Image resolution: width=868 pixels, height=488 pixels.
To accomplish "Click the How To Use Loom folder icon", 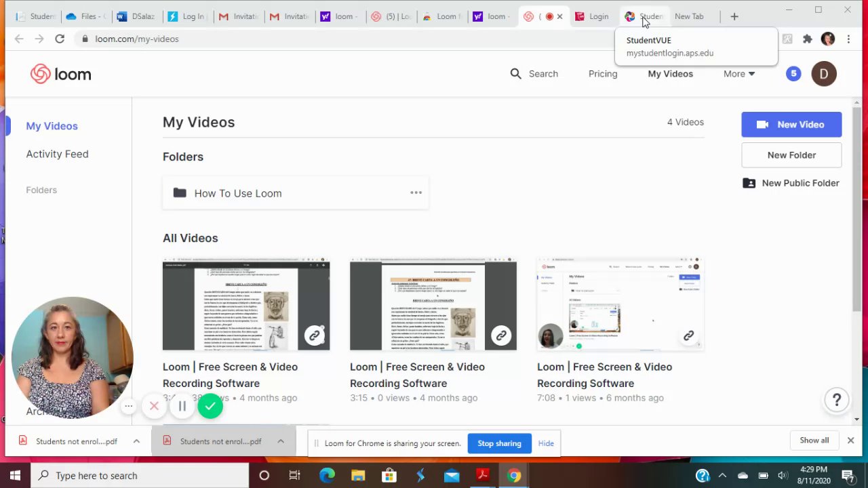I will tap(180, 193).
